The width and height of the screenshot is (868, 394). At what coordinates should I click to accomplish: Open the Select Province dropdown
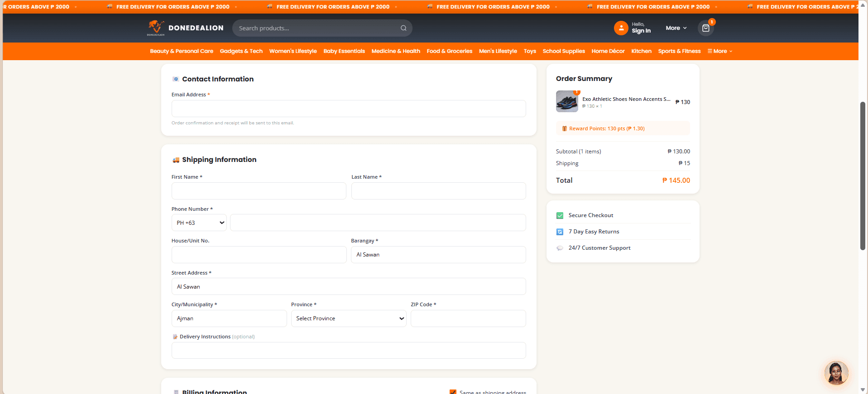(x=349, y=318)
